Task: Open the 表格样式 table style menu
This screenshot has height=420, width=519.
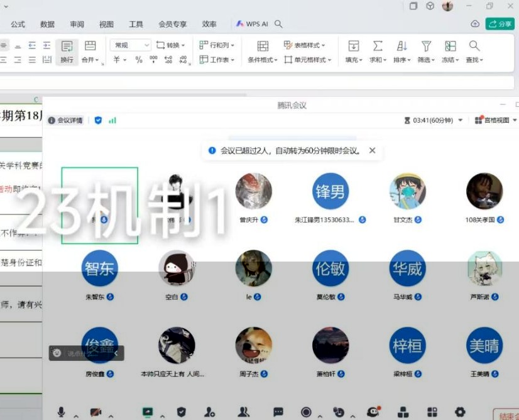Action: click(x=305, y=45)
